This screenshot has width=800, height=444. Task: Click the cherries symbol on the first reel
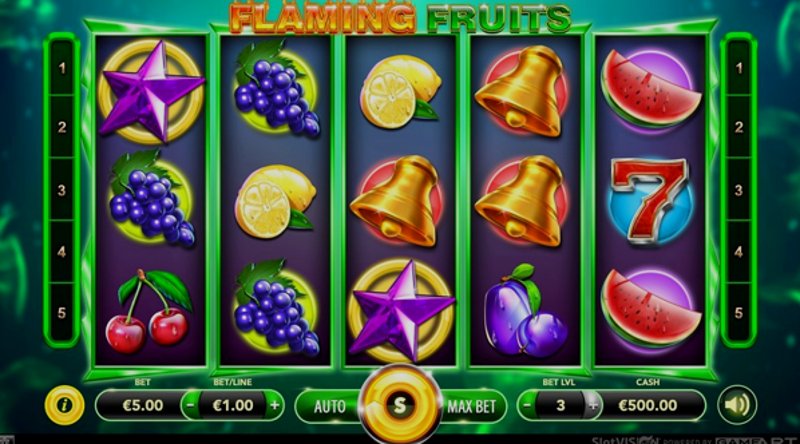[x=150, y=311]
